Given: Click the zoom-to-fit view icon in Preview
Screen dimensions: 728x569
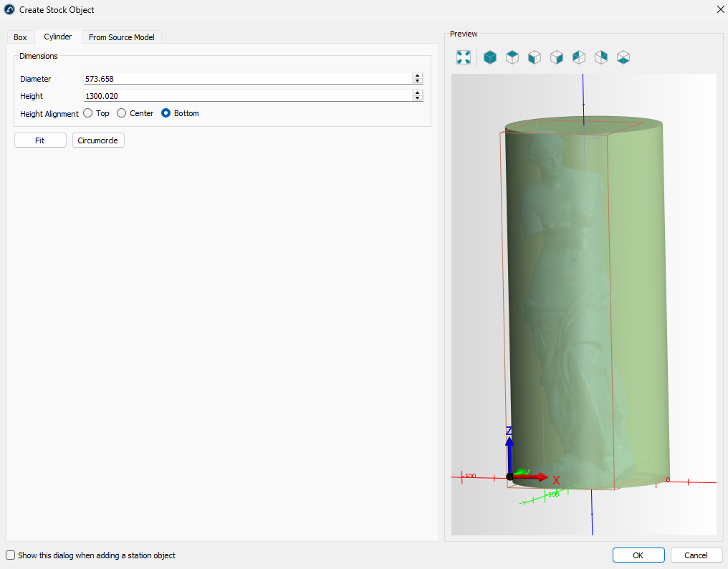Looking at the screenshot, I should [x=464, y=57].
